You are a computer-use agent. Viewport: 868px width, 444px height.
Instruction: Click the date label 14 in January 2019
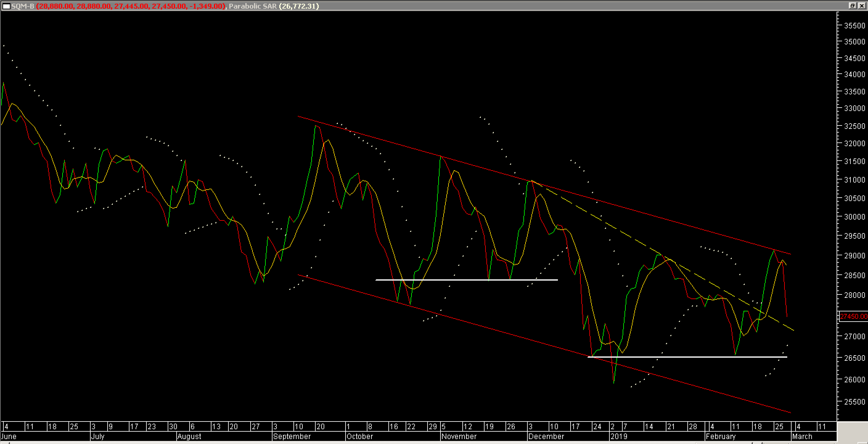[649, 426]
